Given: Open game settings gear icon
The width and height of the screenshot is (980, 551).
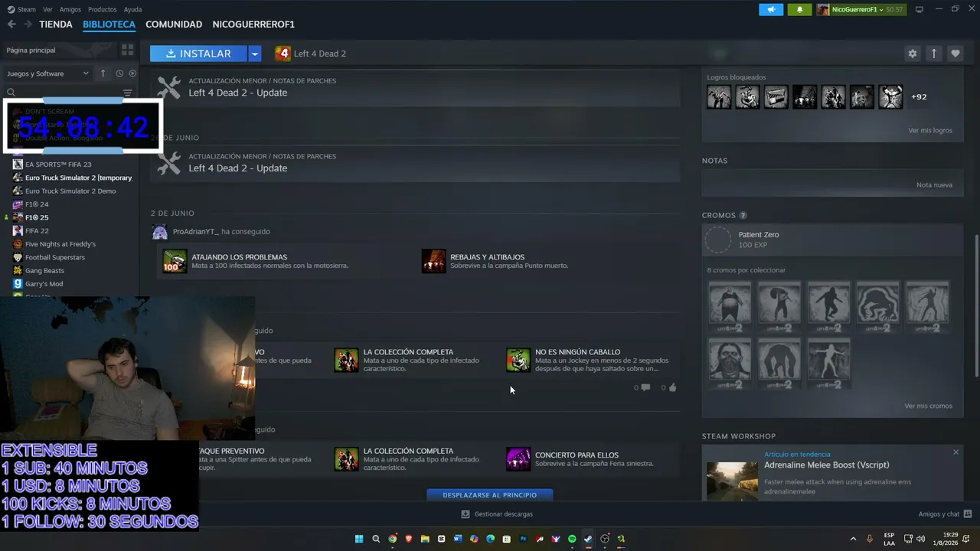Looking at the screenshot, I should [x=912, y=54].
